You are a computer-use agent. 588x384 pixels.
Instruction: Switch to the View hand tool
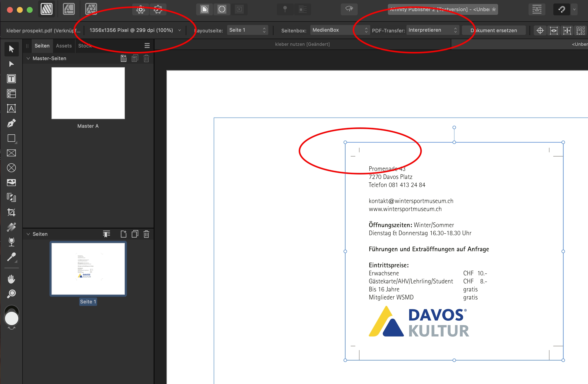point(11,279)
